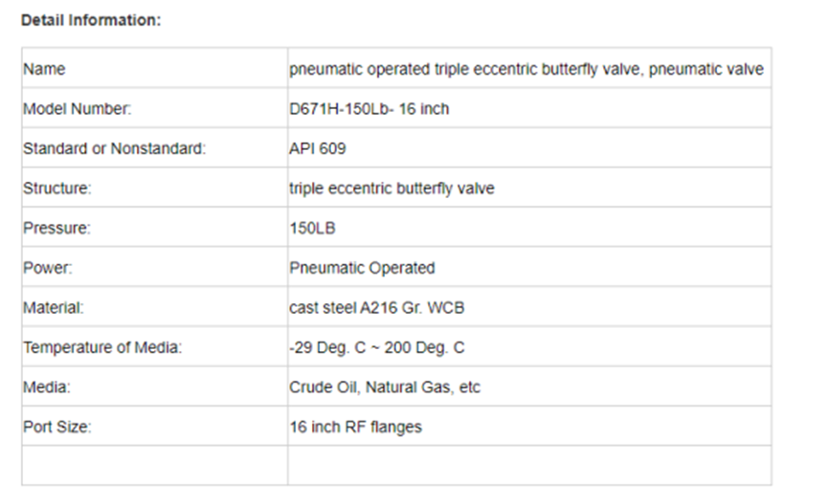Screen dimensions: 827x504
Task: Click the '16 inch RF flanges' value
Action: pos(355,427)
